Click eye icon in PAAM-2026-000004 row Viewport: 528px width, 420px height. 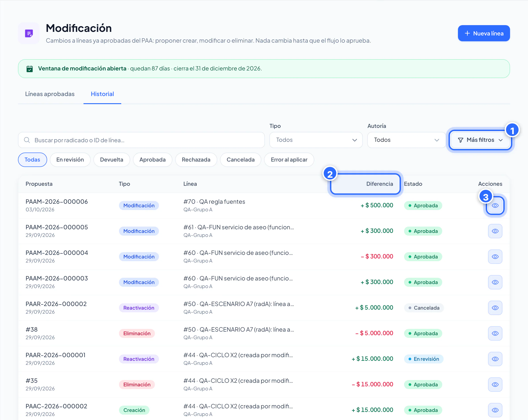(495, 257)
